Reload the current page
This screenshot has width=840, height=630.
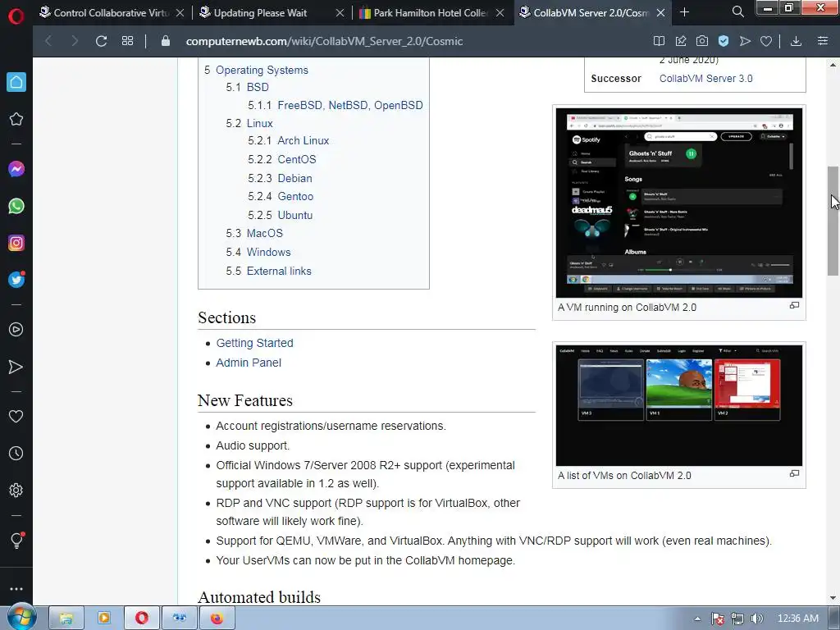pos(101,41)
